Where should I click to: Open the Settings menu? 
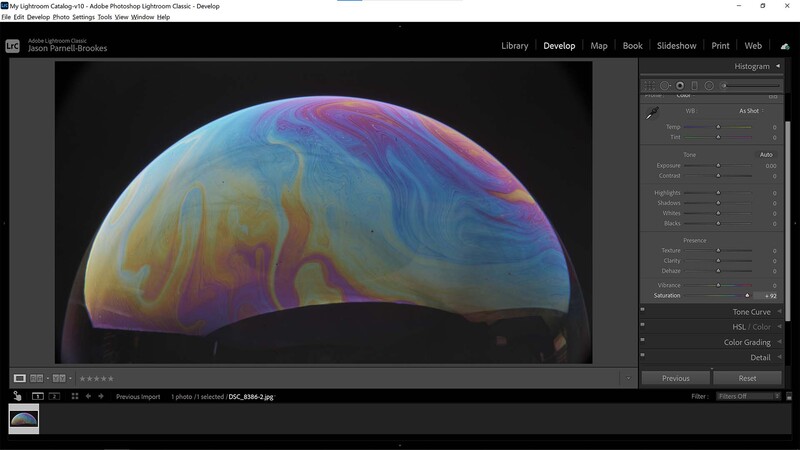tap(83, 17)
